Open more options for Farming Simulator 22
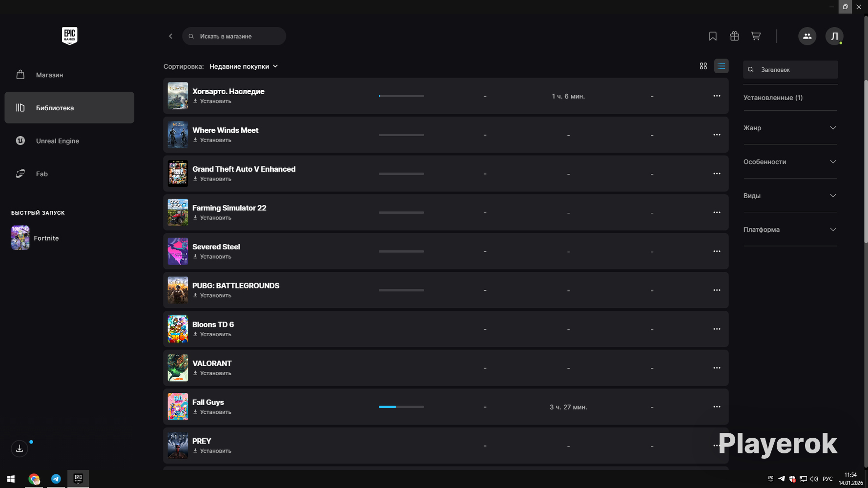The image size is (868, 488). click(717, 212)
